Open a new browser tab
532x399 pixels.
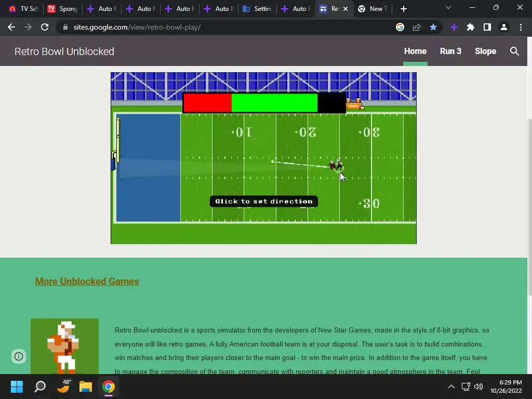(403, 9)
